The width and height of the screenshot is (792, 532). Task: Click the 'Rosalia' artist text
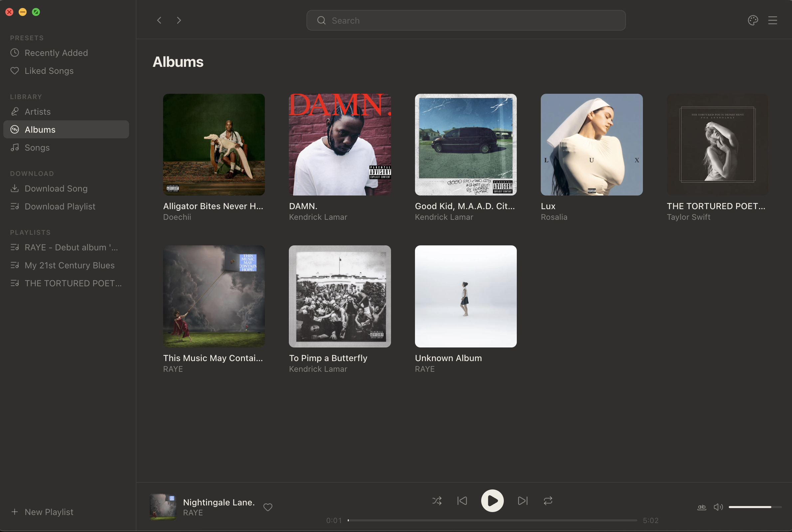point(554,217)
